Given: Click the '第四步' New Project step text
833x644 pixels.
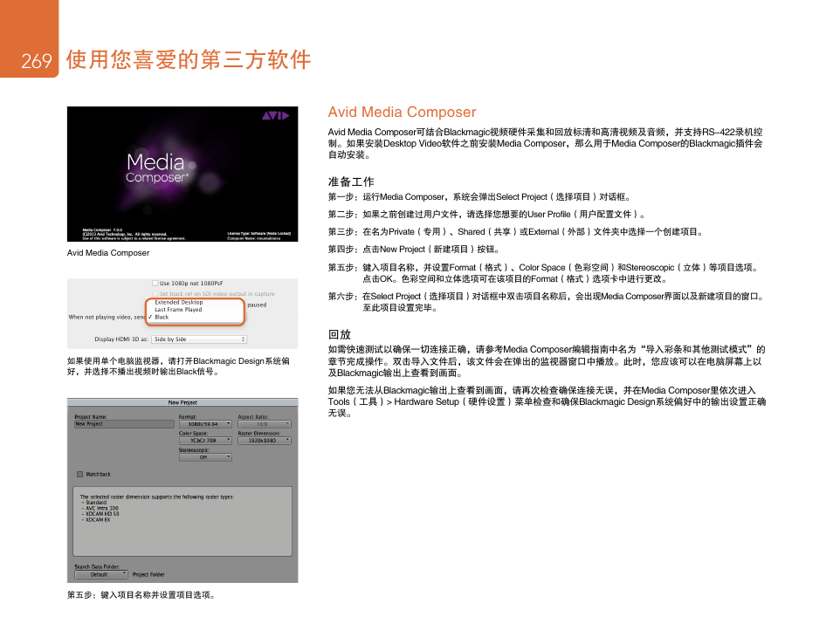Looking at the screenshot, I should pos(414,249).
